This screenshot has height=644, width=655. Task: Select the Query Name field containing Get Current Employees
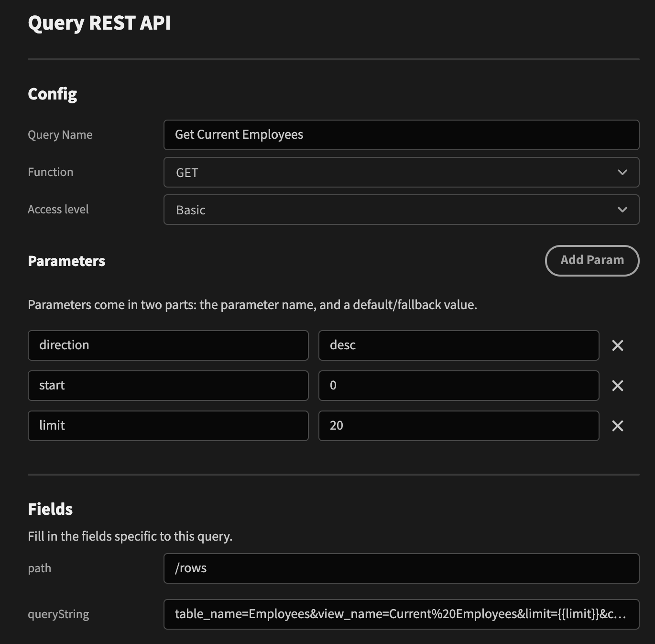(401, 135)
